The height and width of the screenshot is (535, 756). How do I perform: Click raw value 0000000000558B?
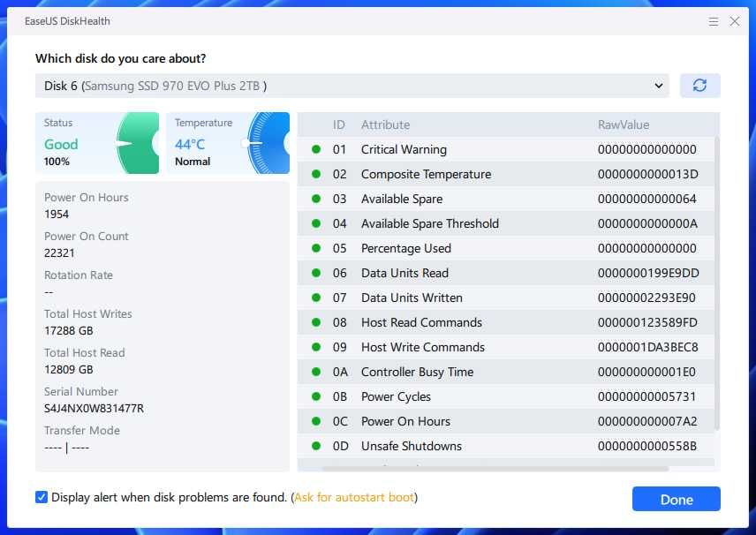(646, 447)
